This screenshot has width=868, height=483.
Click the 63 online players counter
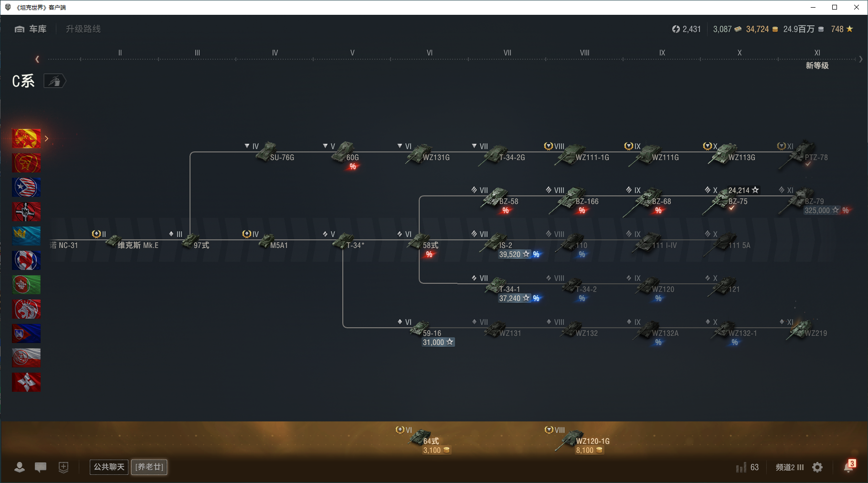point(748,467)
